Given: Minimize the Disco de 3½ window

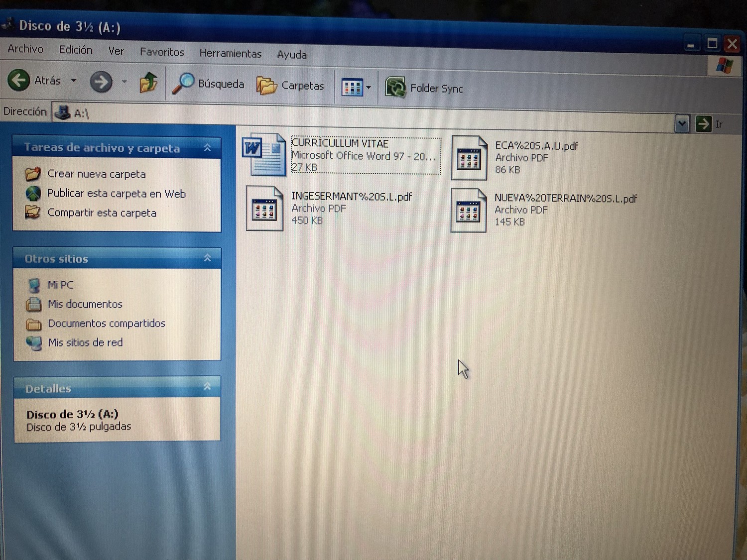Looking at the screenshot, I should tap(690, 44).
